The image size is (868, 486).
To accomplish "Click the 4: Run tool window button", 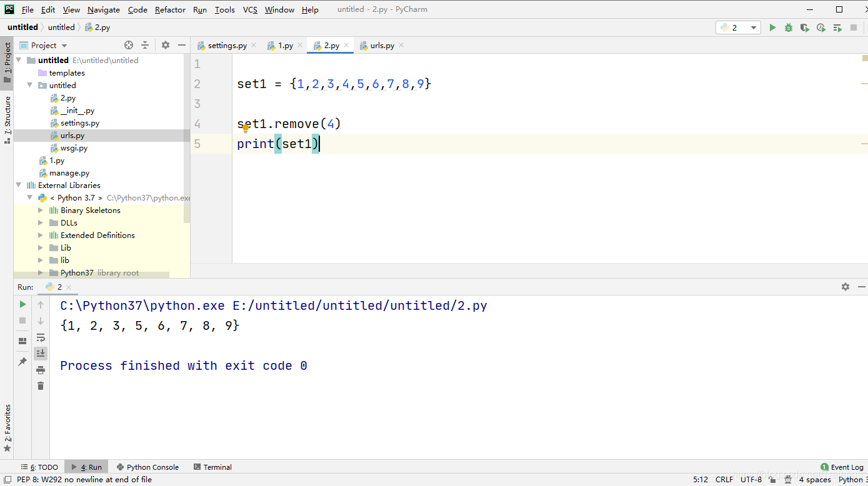I will coord(87,467).
